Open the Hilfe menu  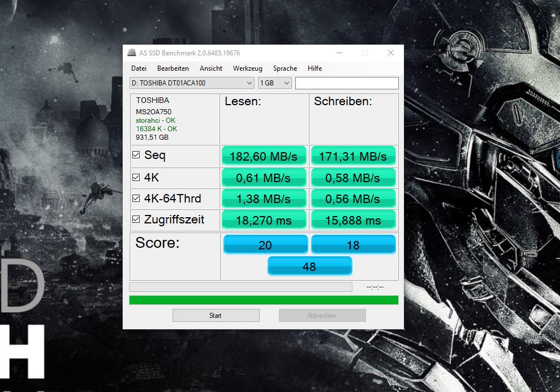[x=315, y=68]
